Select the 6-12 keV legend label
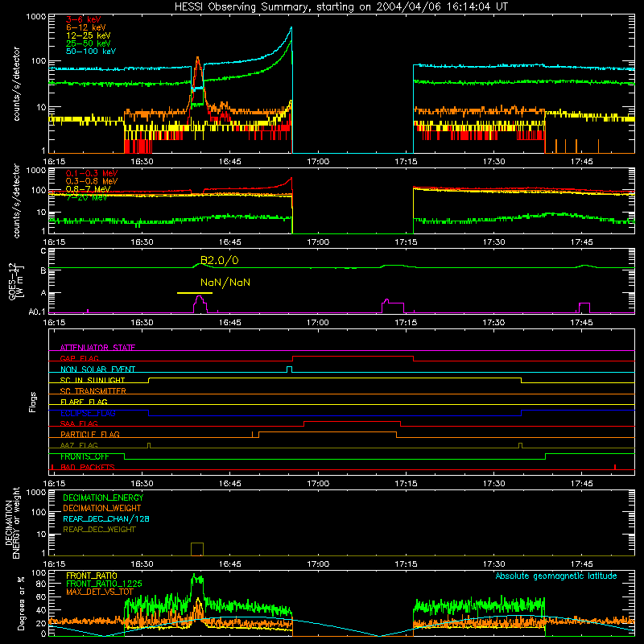 86,27
